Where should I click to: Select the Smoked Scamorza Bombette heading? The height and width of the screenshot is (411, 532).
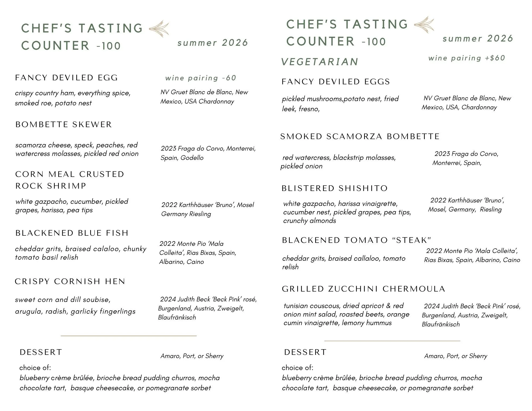pos(360,136)
